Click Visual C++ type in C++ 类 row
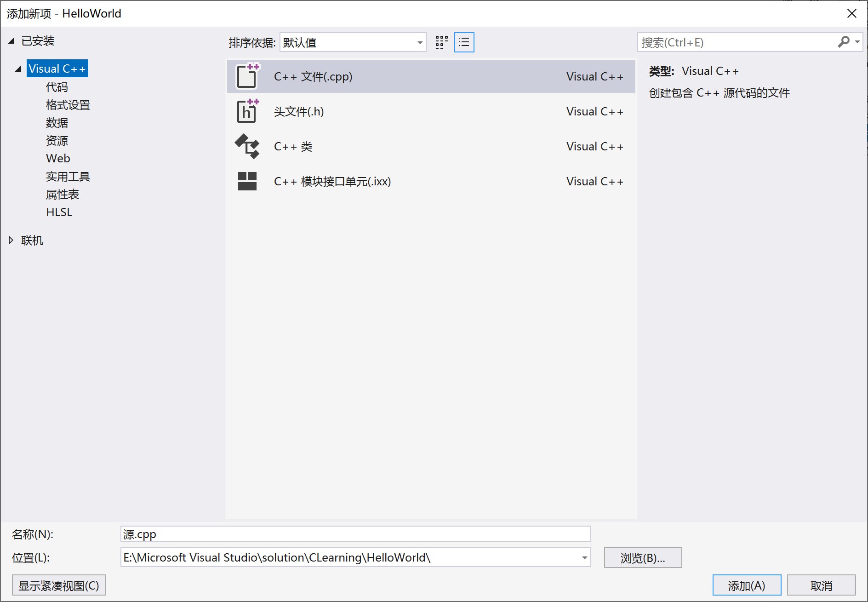Viewport: 868px width, 602px height. 595,146
